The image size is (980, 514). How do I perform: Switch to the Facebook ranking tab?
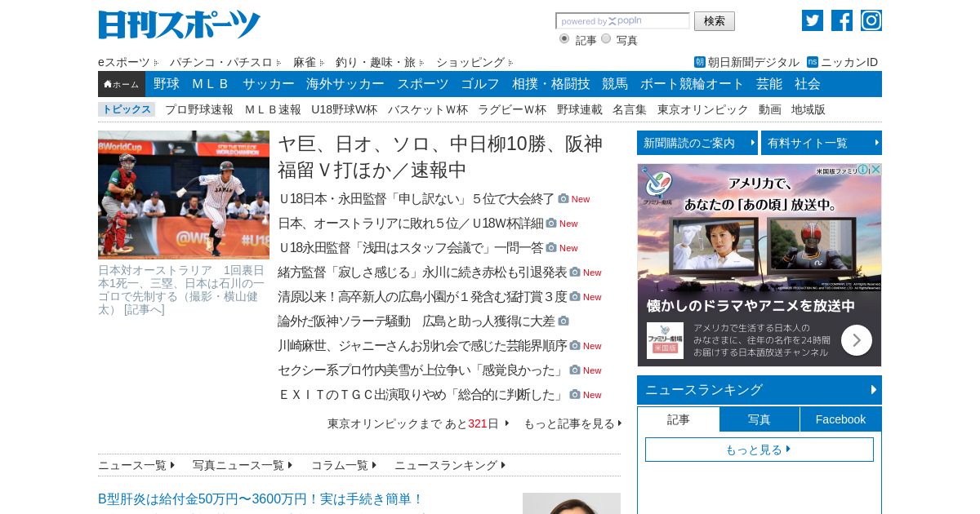(840, 419)
